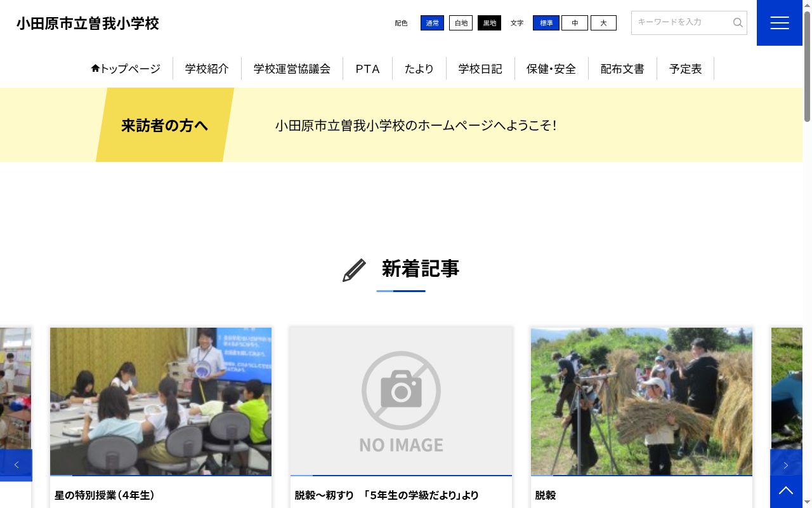Click the search magnifier icon
Screen dimensions: 812x508
(738, 23)
